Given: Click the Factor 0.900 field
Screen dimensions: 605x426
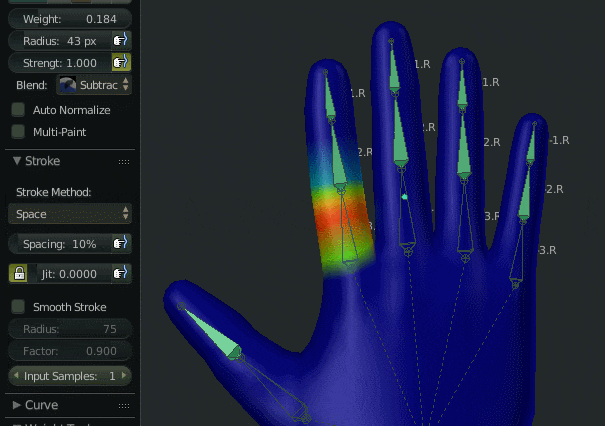Looking at the screenshot, I should tap(70, 351).
